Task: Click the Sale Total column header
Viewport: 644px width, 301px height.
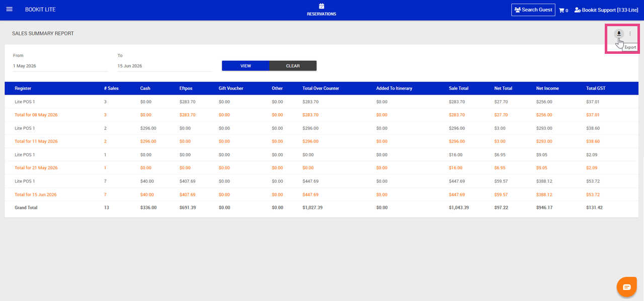Action: click(x=459, y=89)
